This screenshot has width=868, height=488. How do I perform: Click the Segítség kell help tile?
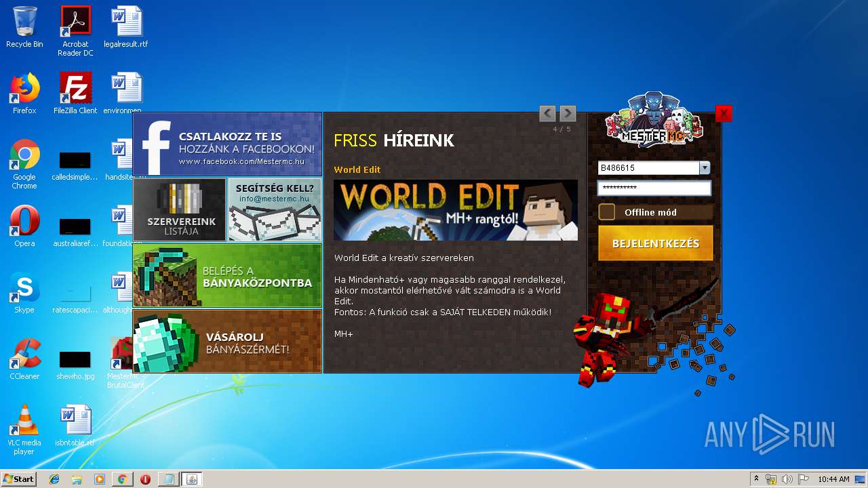pyautogui.click(x=275, y=209)
